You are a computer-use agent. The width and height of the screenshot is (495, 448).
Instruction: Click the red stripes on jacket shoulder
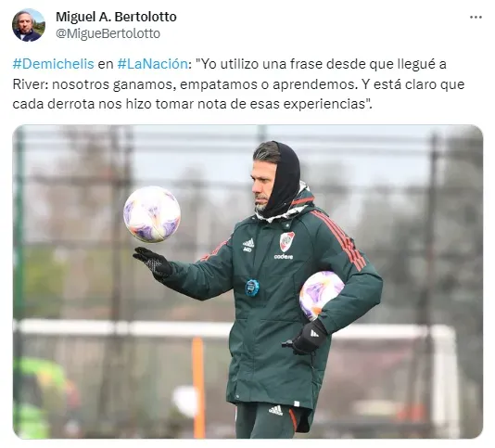tap(339, 238)
